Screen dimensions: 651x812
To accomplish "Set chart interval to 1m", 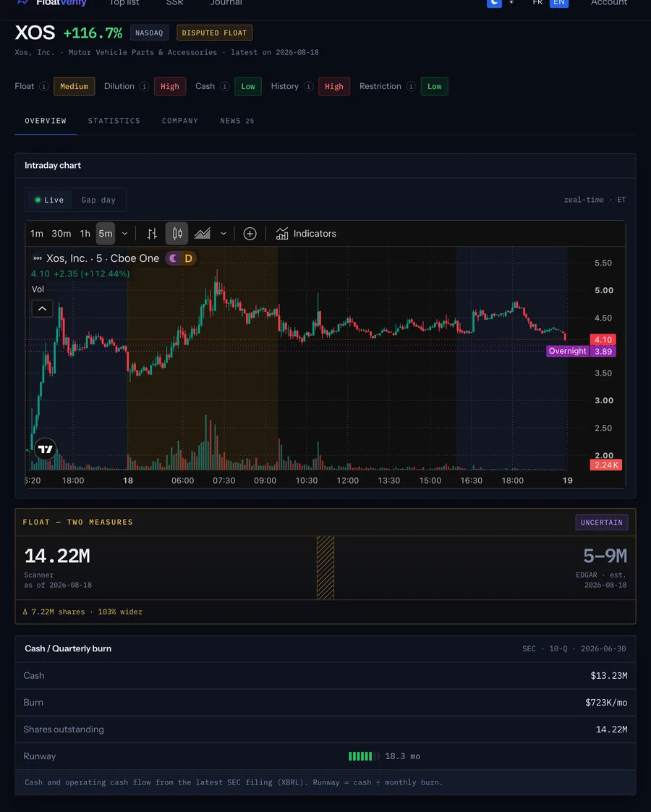I will coord(37,234).
